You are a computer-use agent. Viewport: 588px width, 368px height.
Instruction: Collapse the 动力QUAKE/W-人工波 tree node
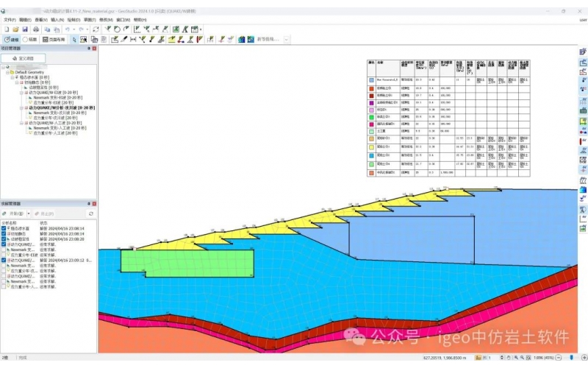[21, 123]
